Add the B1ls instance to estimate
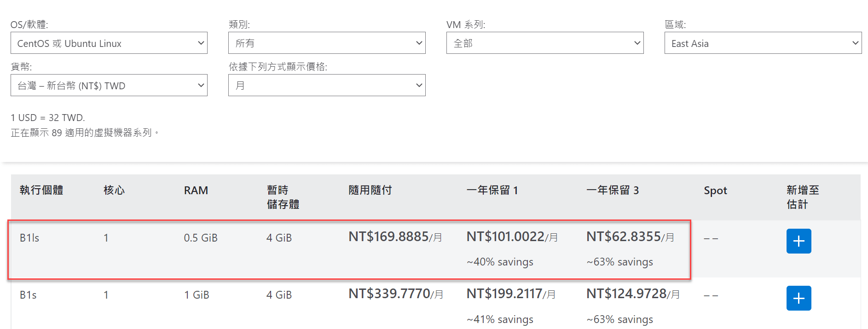The image size is (868, 329). point(799,241)
